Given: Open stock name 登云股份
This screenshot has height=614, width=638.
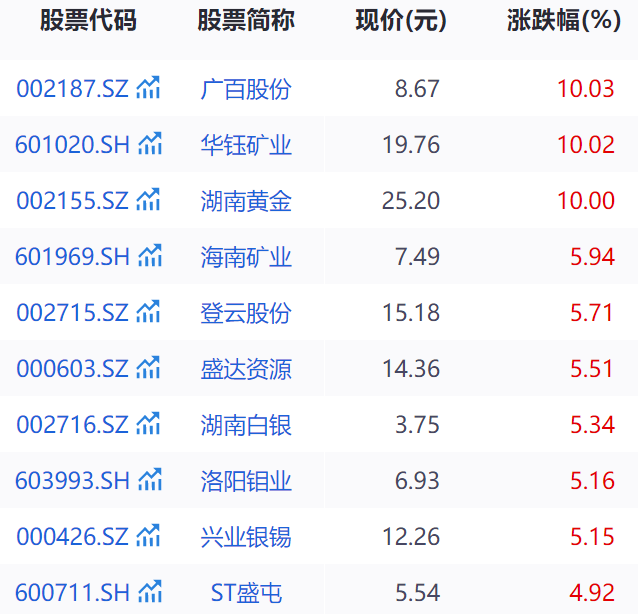Looking at the screenshot, I should pos(246,313).
